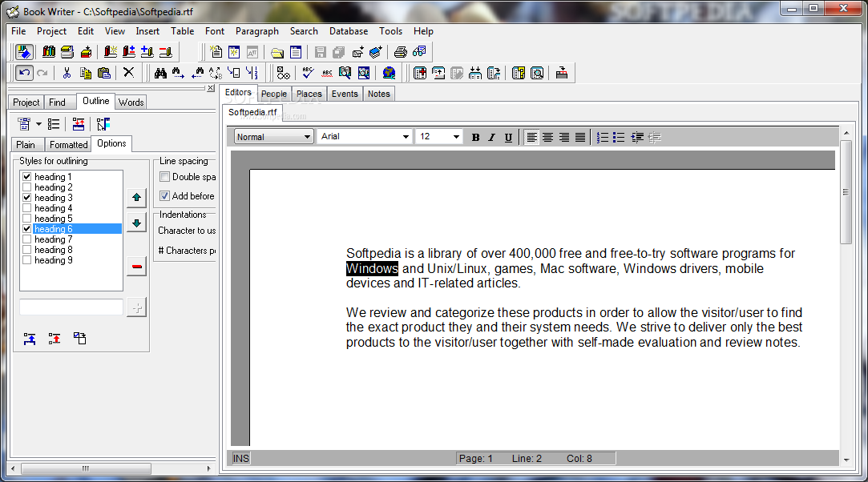Click the editor vertical scrollbar thumb
868x482 pixels.
pyautogui.click(x=846, y=192)
